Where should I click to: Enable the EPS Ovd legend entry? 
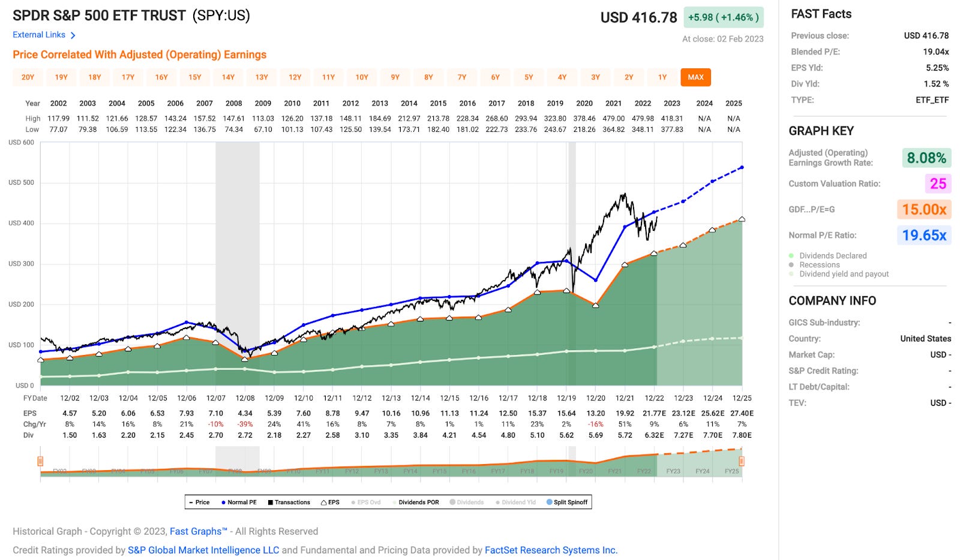pyautogui.click(x=366, y=502)
